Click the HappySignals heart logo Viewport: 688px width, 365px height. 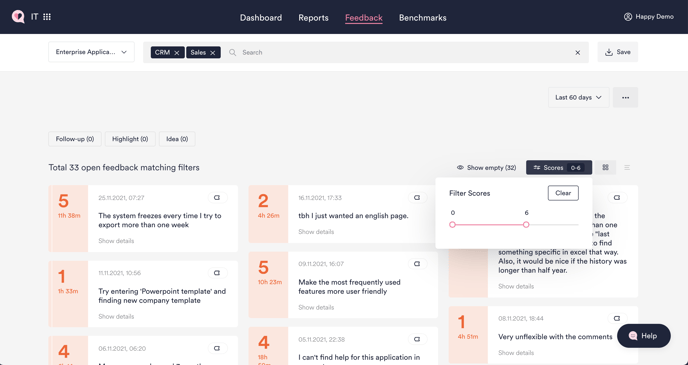tap(18, 17)
